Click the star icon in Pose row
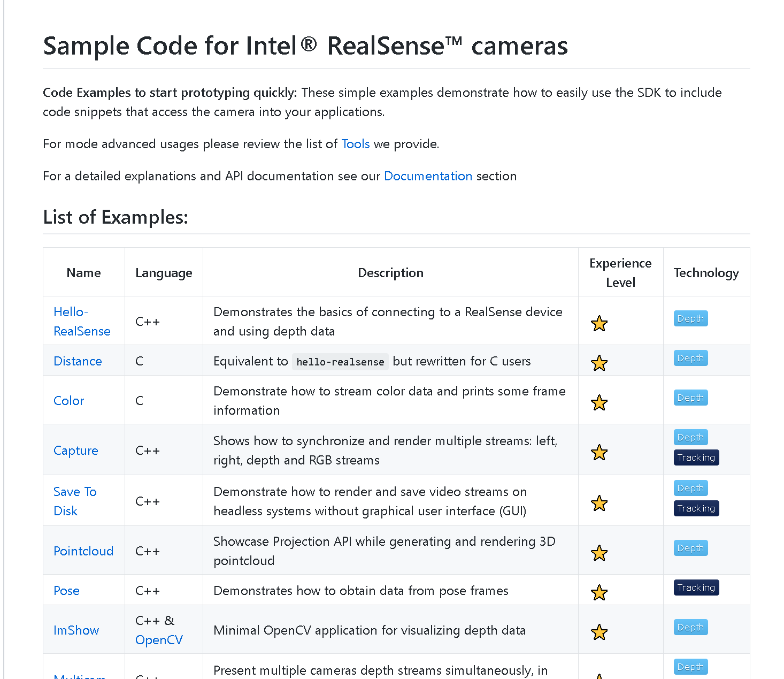Screen dimensions: 784x679 pos(599,592)
